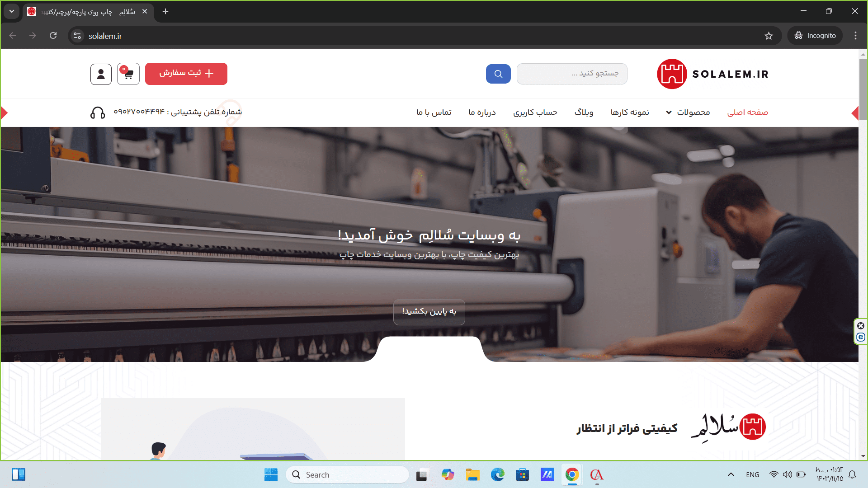This screenshot has width=868, height=488.
Task: Open notifications bell icon
Action: [852, 475]
